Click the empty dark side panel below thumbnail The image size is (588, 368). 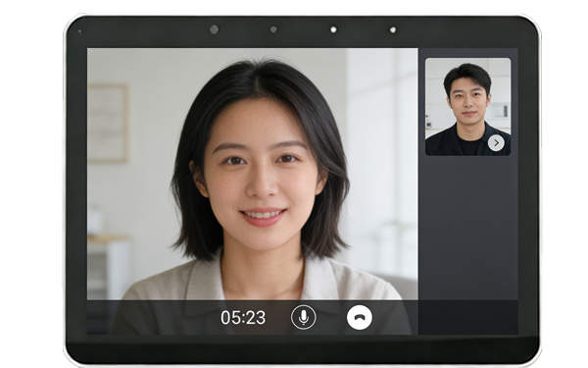tap(468, 228)
